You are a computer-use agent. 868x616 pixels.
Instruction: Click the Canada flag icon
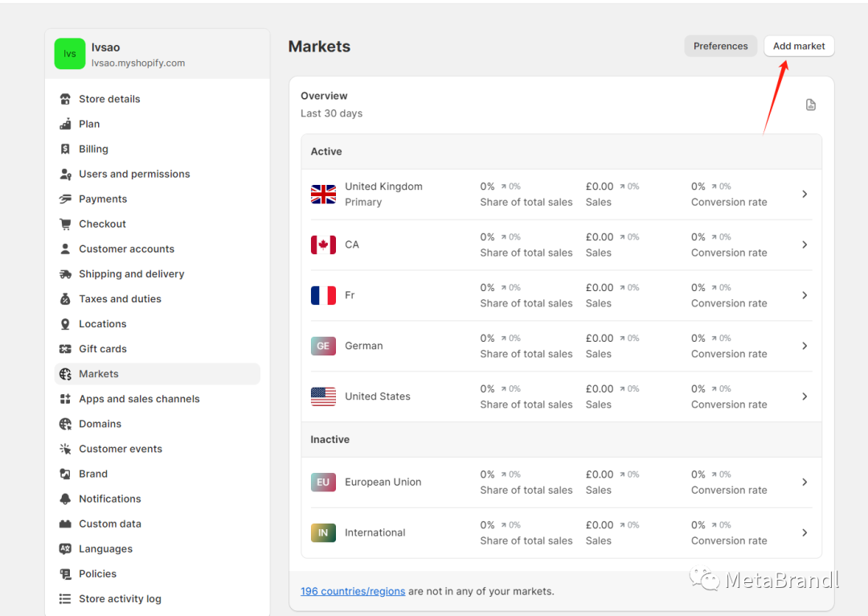coord(323,244)
